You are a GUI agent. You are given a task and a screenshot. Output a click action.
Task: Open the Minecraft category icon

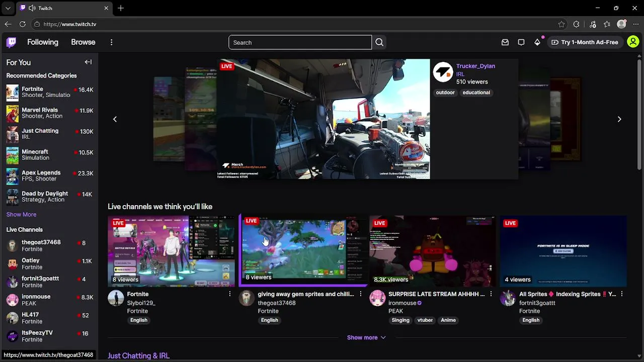click(13, 155)
